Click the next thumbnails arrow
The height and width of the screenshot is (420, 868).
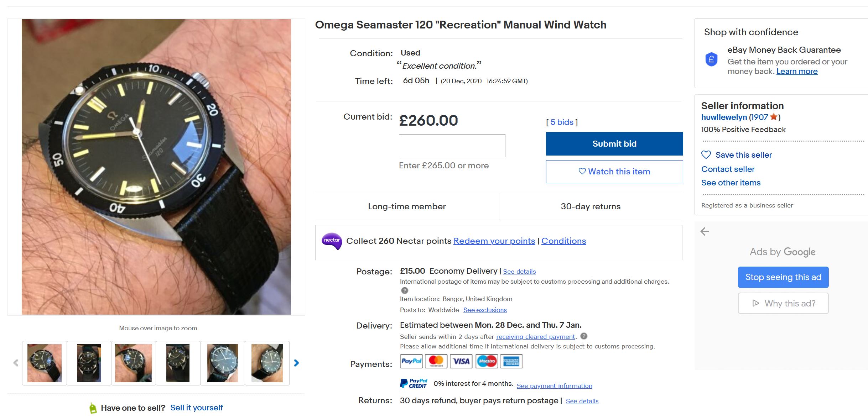(x=296, y=363)
